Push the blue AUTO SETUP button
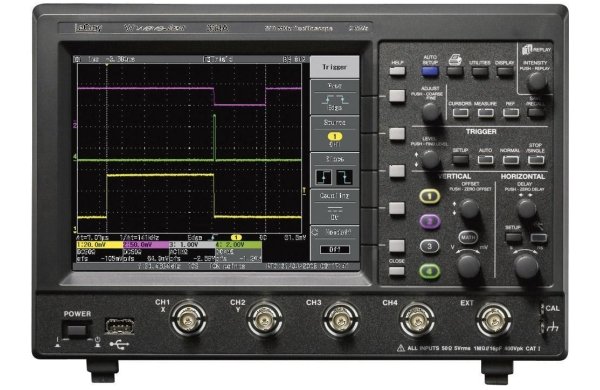The width and height of the screenshot is (600, 390). pos(430,72)
